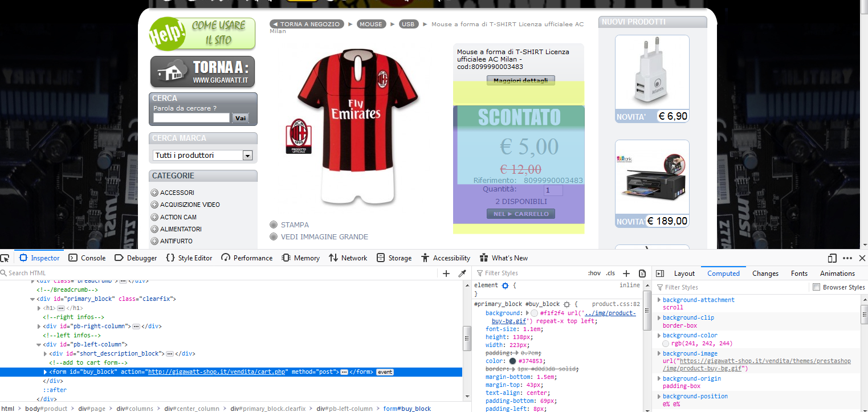Enable the Browser Styles checkbox
Viewport: 868px width, 412px height.
(x=816, y=287)
